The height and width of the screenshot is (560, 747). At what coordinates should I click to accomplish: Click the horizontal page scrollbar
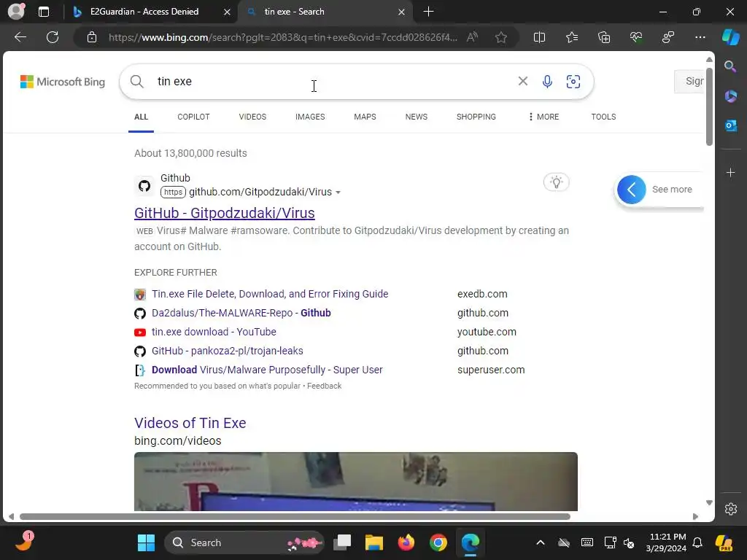(295, 516)
